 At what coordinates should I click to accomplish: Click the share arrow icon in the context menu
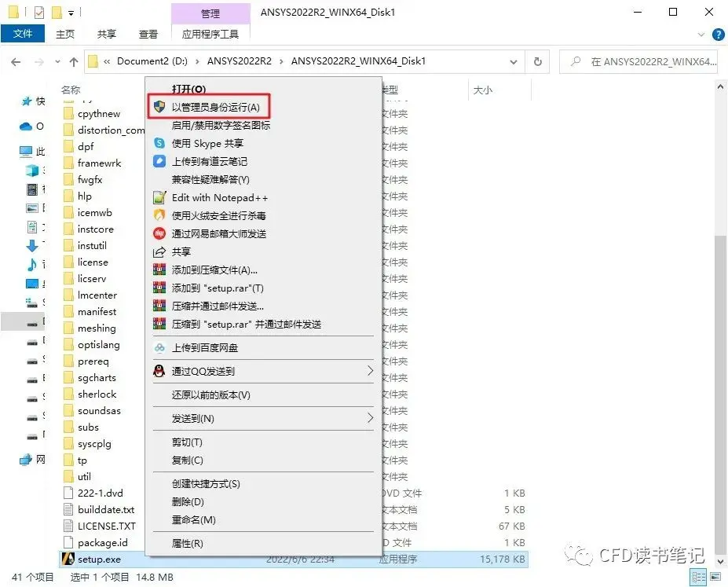(x=159, y=251)
